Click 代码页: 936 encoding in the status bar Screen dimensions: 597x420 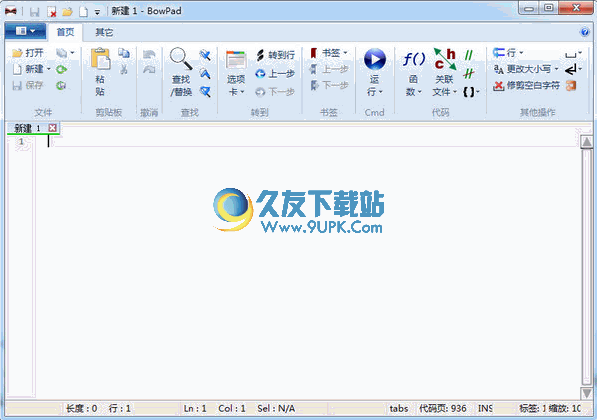click(443, 409)
